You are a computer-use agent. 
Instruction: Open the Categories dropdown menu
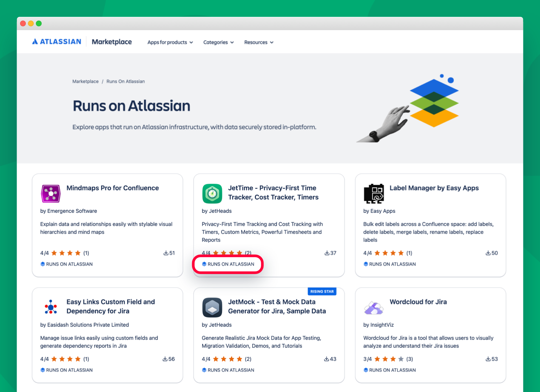coord(218,42)
